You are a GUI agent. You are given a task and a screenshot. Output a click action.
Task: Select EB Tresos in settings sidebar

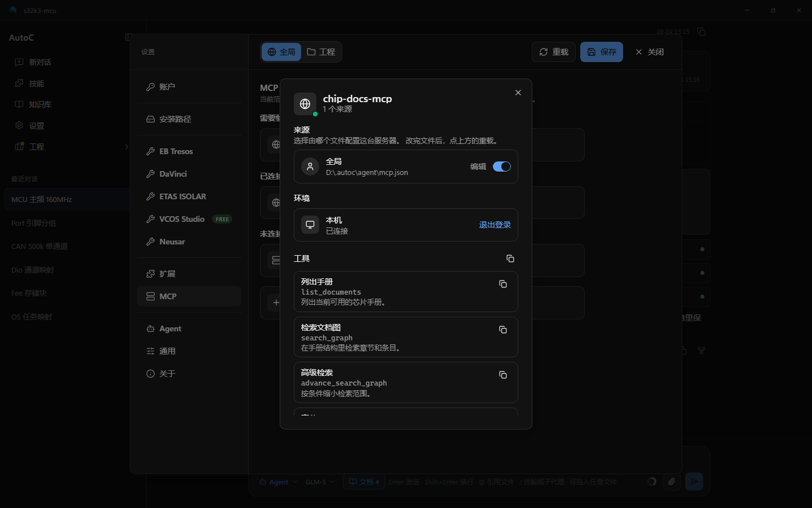pos(189,151)
